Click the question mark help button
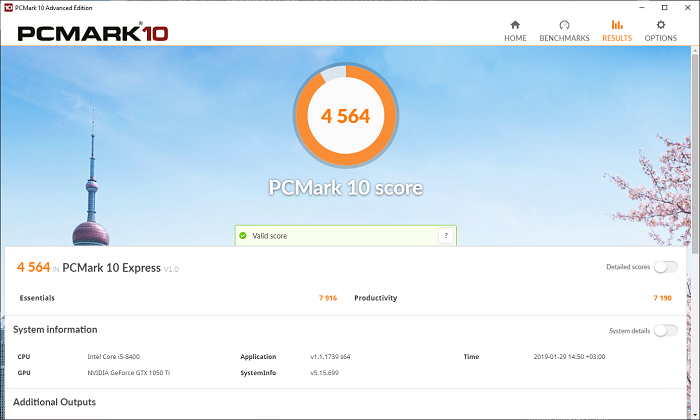 point(445,236)
